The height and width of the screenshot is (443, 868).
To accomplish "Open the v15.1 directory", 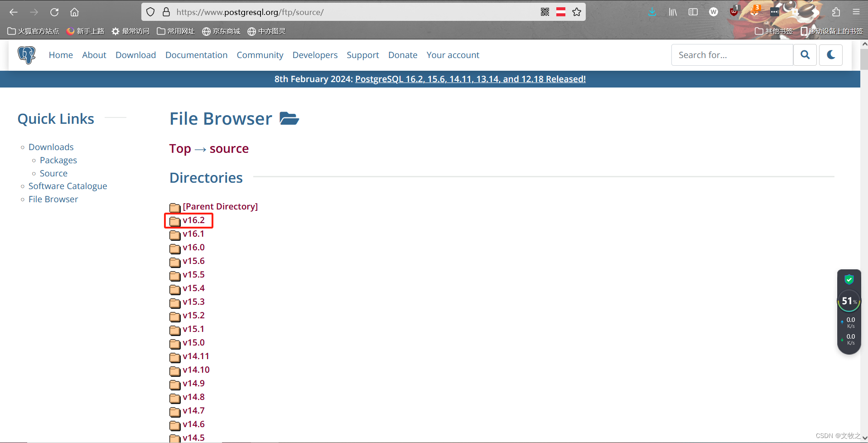I will pyautogui.click(x=193, y=329).
